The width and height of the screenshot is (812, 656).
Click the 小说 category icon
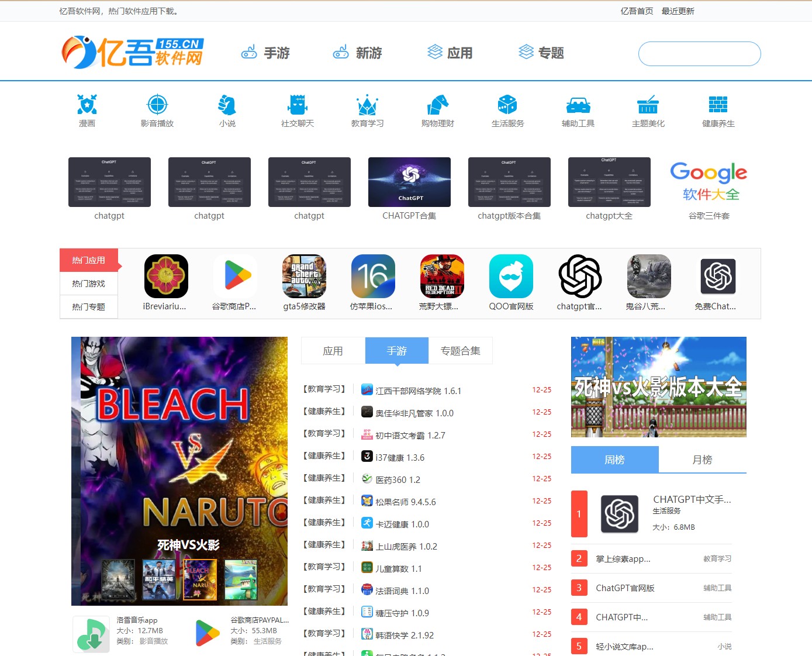[227, 106]
